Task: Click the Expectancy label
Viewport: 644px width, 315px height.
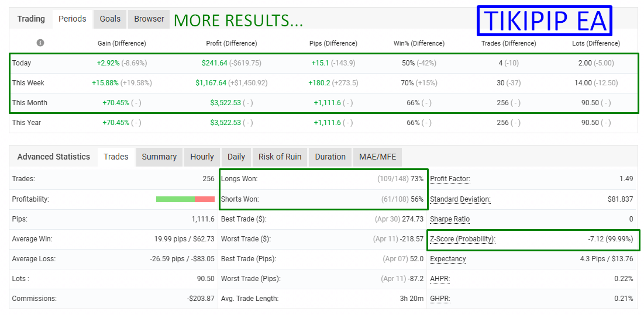Action: 448,259
